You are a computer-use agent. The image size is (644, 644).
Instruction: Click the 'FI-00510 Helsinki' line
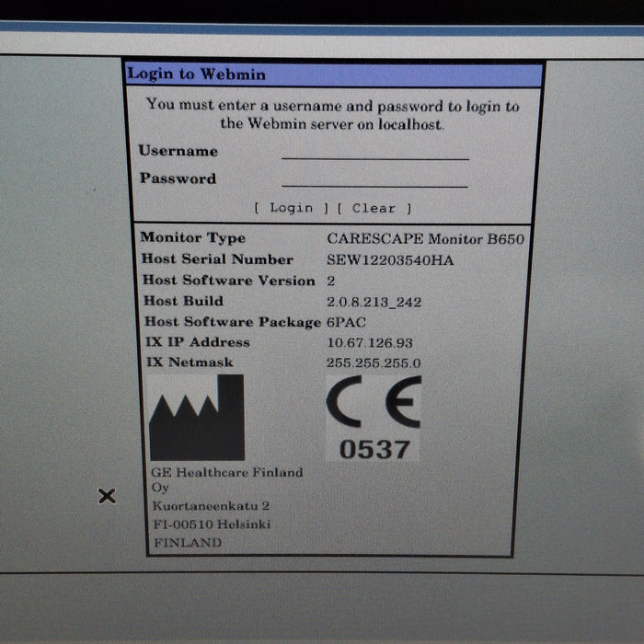[212, 524]
